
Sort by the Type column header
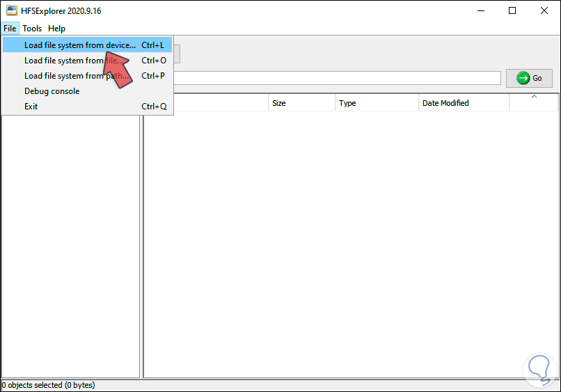click(x=377, y=103)
